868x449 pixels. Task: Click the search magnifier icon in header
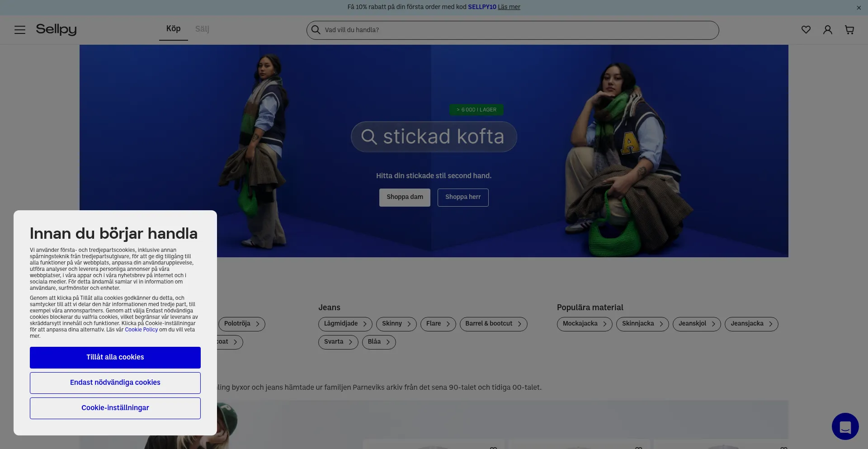pos(316,30)
